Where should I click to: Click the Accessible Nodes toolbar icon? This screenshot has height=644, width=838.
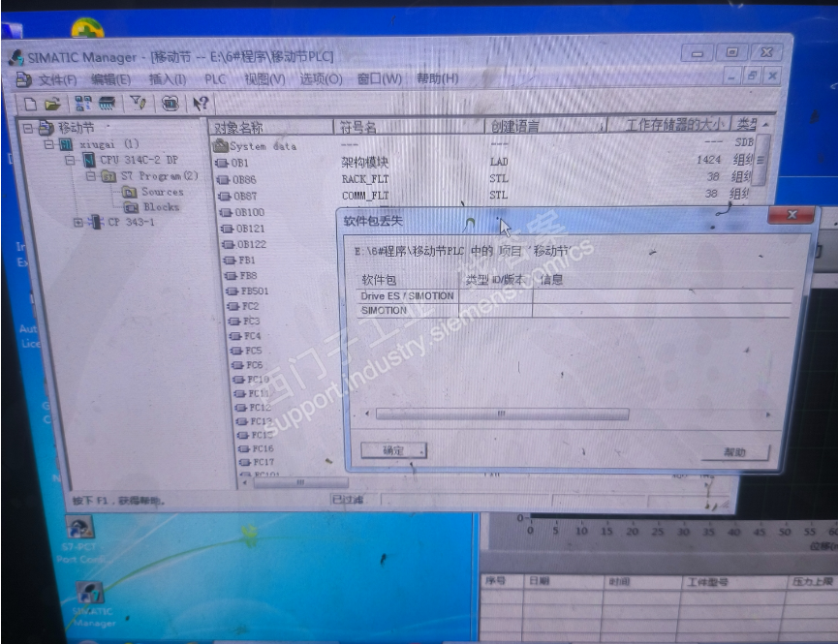point(83,104)
